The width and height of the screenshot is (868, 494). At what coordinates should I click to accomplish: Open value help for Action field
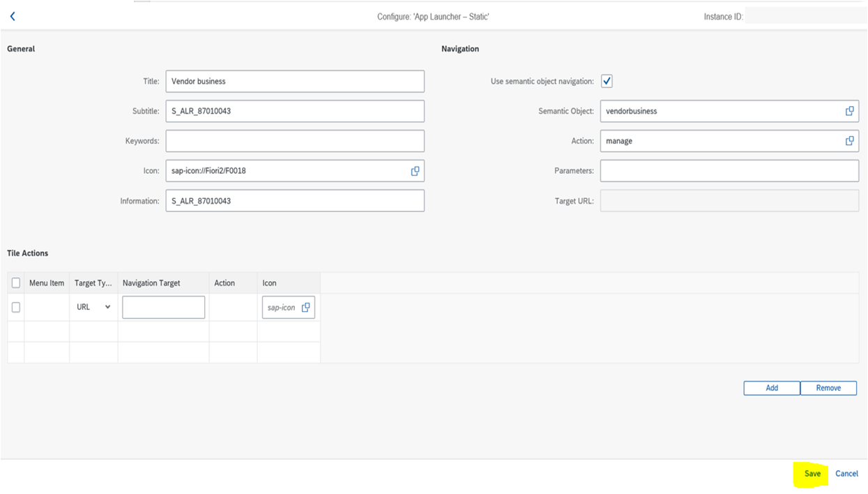(849, 141)
